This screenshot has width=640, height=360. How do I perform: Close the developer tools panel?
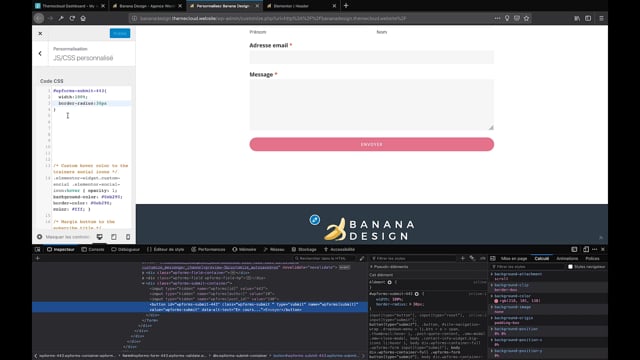pos(603,249)
